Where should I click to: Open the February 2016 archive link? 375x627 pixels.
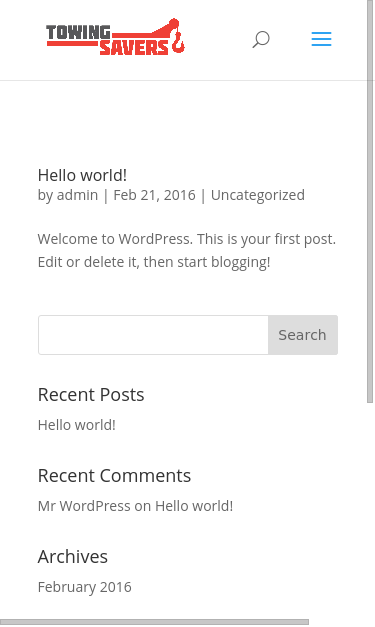84,587
